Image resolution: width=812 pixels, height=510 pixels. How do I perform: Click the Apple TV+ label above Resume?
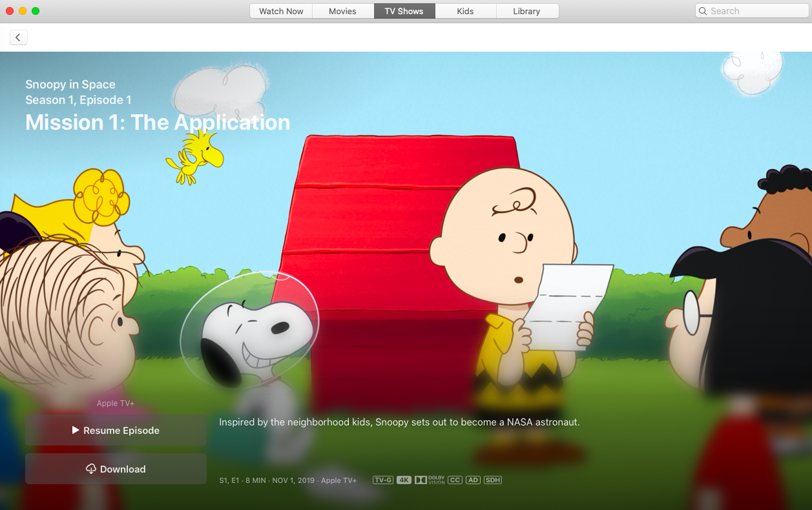[x=116, y=403]
